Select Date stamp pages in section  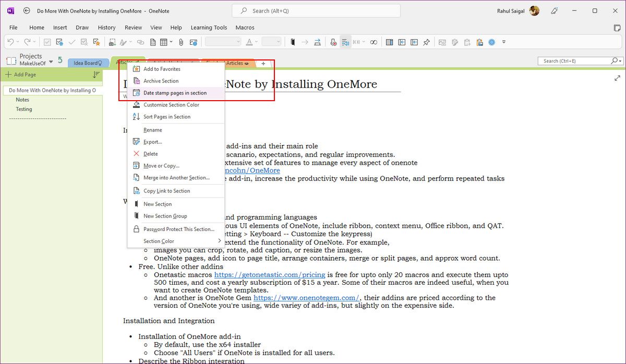pos(176,93)
